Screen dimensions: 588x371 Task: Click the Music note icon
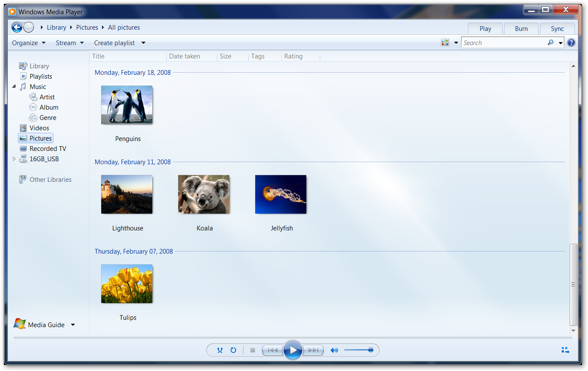coord(23,87)
